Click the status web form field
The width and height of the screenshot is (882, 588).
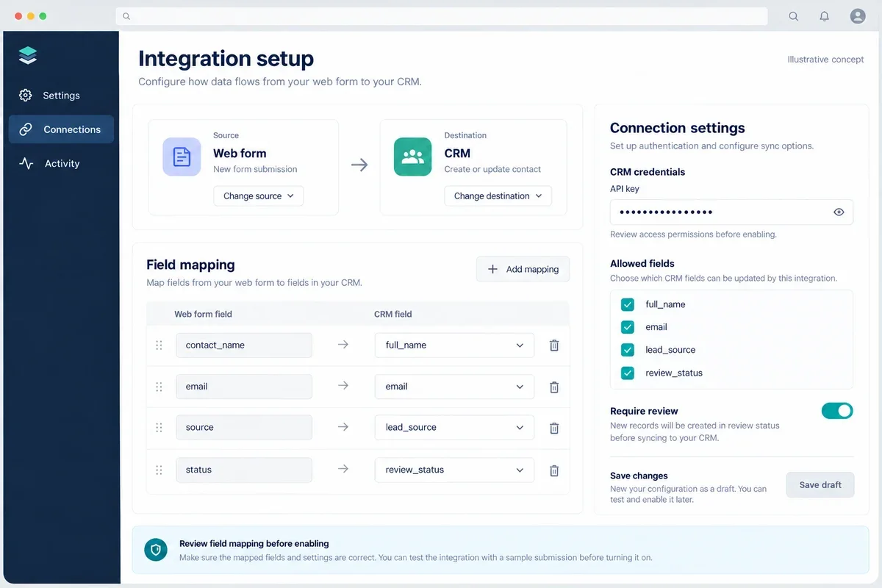coord(244,470)
